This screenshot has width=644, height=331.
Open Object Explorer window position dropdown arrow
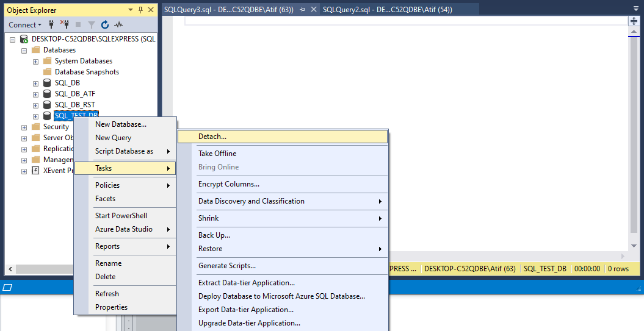click(x=131, y=10)
